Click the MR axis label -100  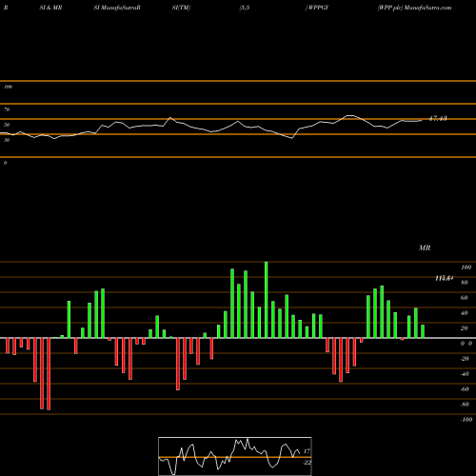coord(466,420)
